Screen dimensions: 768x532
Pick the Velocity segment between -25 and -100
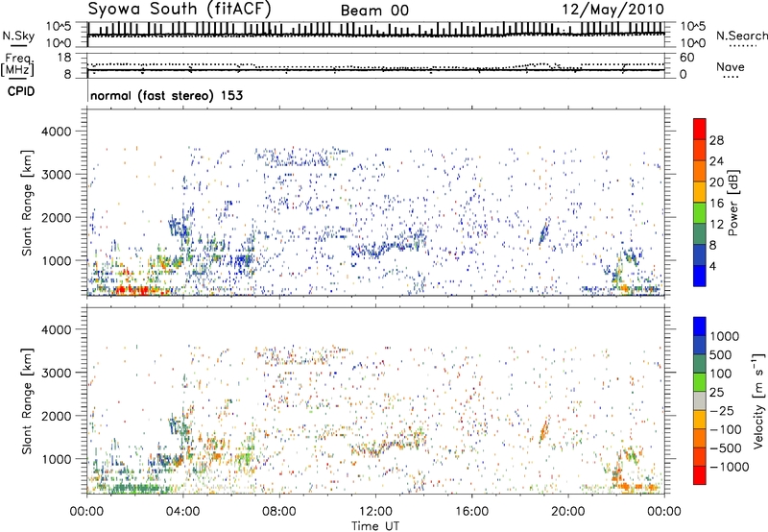pyautogui.click(x=700, y=420)
